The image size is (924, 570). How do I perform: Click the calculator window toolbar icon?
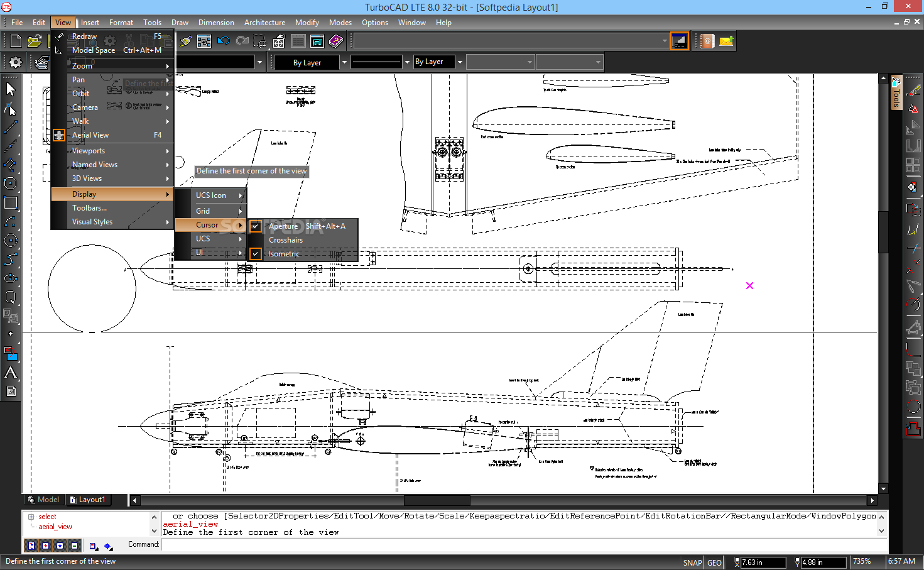(317, 41)
